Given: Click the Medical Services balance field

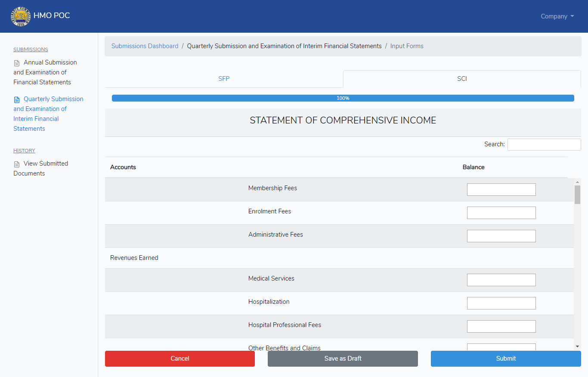Looking at the screenshot, I should 501,280.
